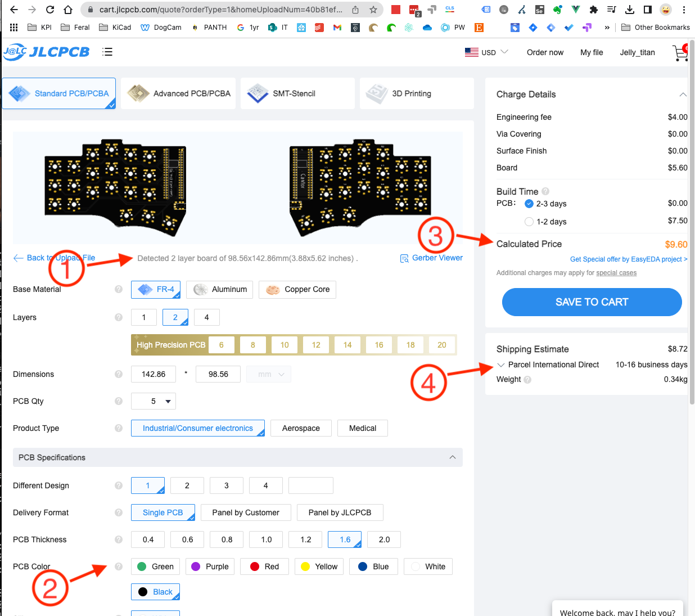The image size is (695, 616).
Task: Open the PCB Qty dropdown
Action: pyautogui.click(x=154, y=401)
